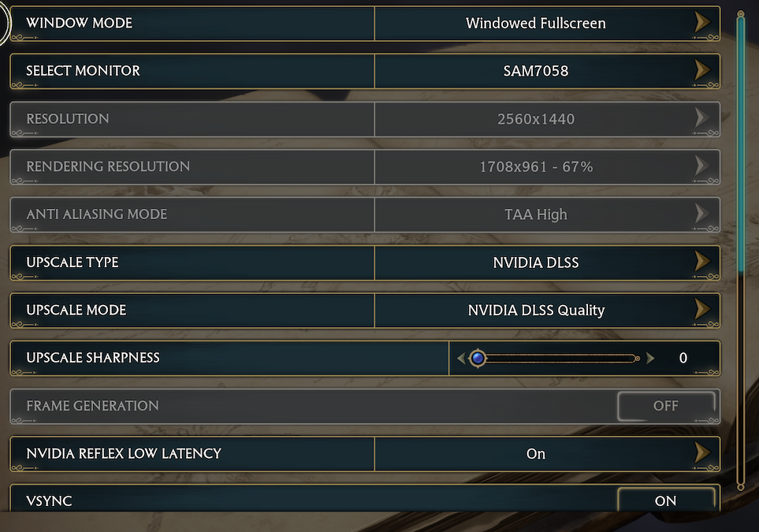Click the left arrow beside Upscale Sharpness slider

(460, 358)
